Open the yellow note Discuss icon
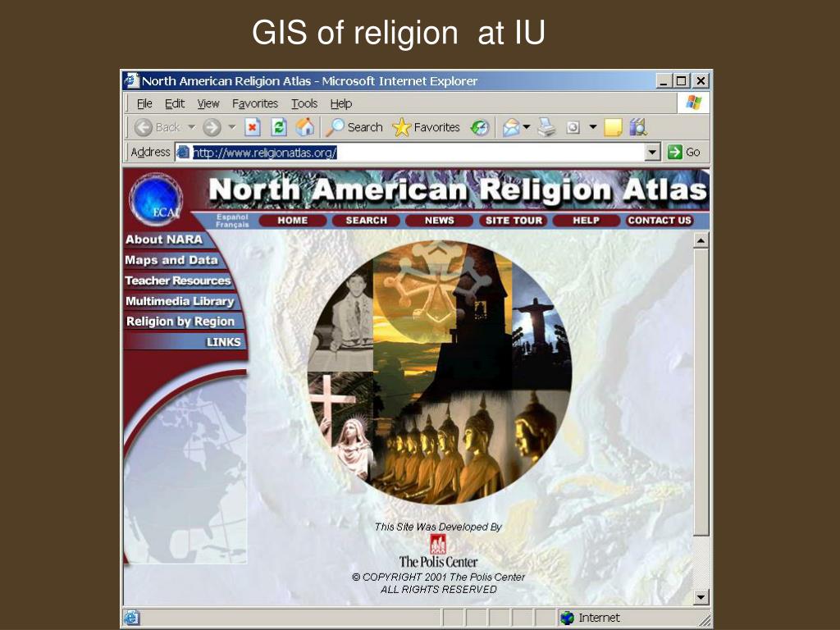 coord(613,127)
